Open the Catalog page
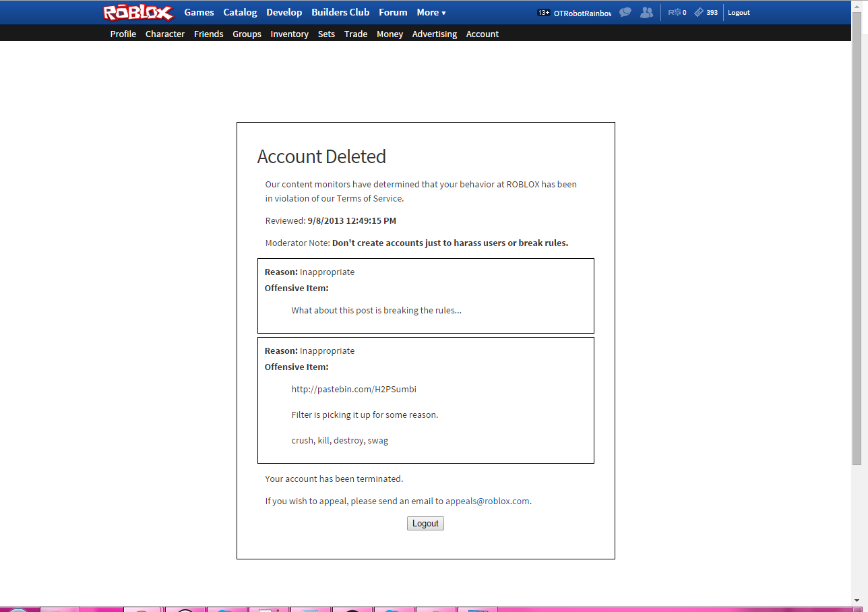 (240, 12)
